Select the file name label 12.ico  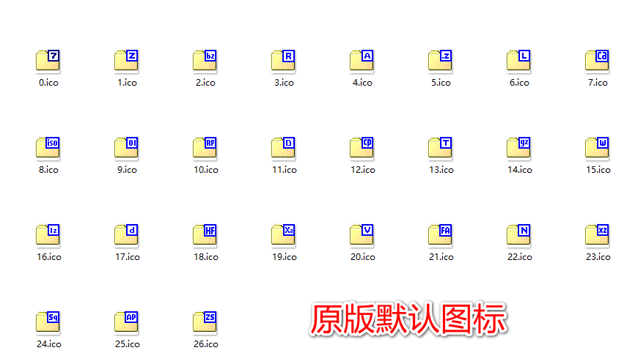[x=362, y=170]
